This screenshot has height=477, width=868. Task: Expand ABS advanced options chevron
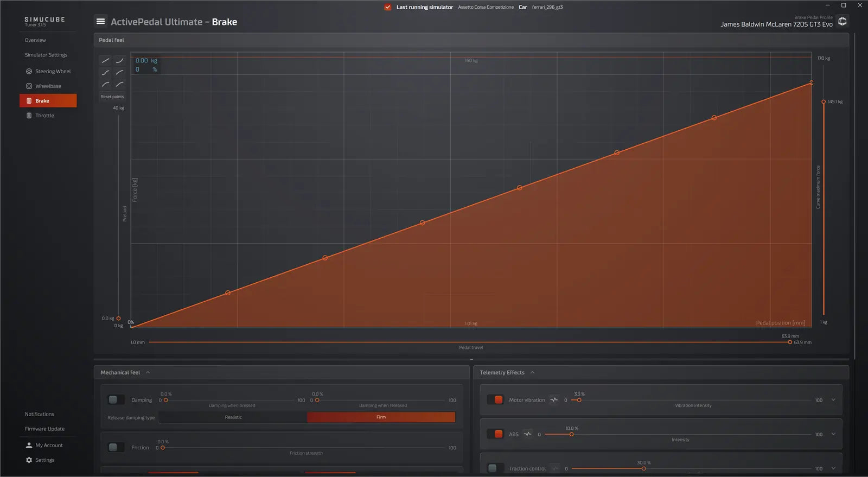point(833,434)
